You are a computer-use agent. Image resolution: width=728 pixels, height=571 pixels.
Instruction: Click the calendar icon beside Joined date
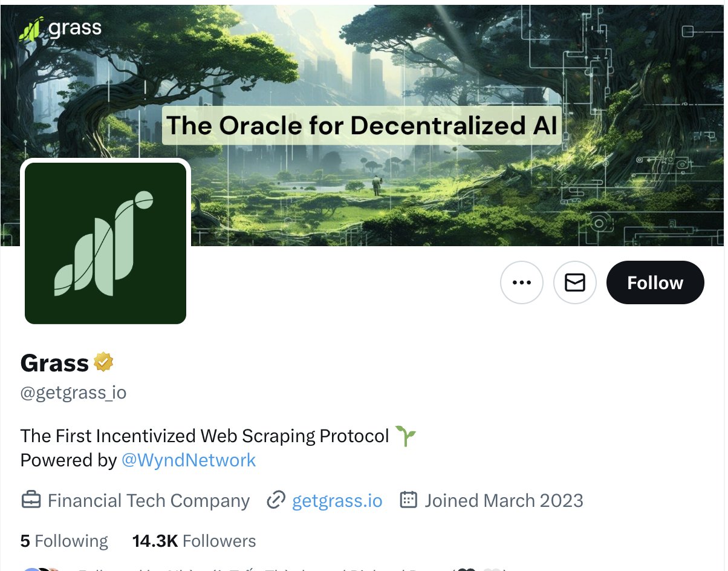coord(409,501)
